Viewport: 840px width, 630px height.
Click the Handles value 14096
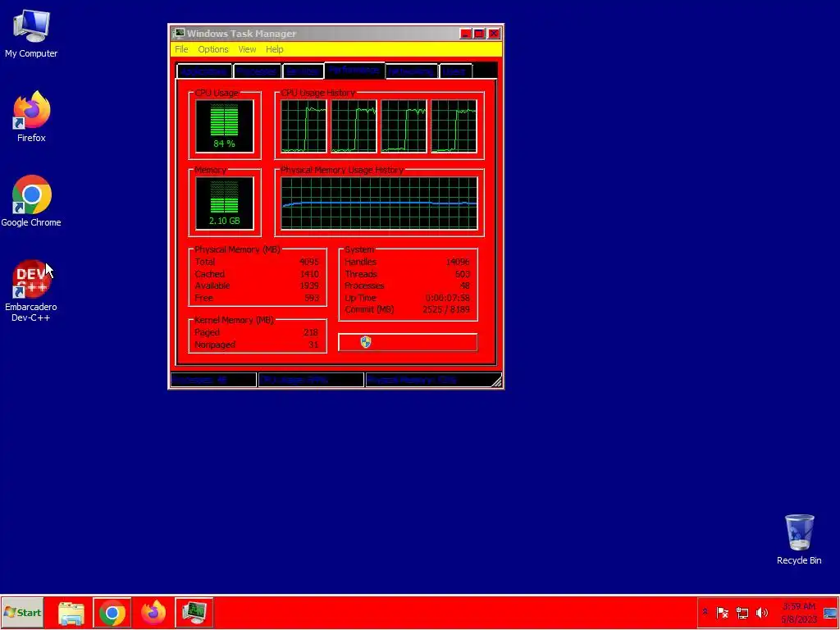(x=458, y=262)
